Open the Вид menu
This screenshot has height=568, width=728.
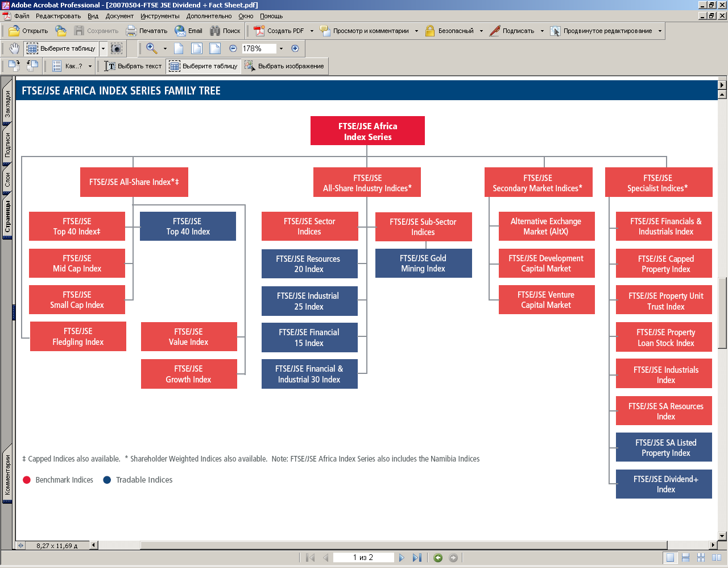pos(93,16)
